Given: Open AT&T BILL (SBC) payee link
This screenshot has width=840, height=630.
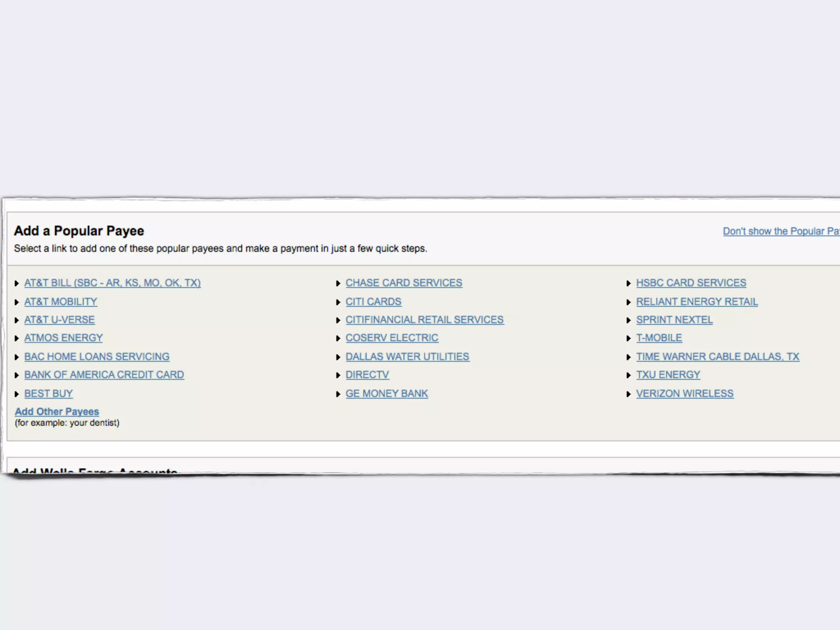Looking at the screenshot, I should click(x=112, y=283).
